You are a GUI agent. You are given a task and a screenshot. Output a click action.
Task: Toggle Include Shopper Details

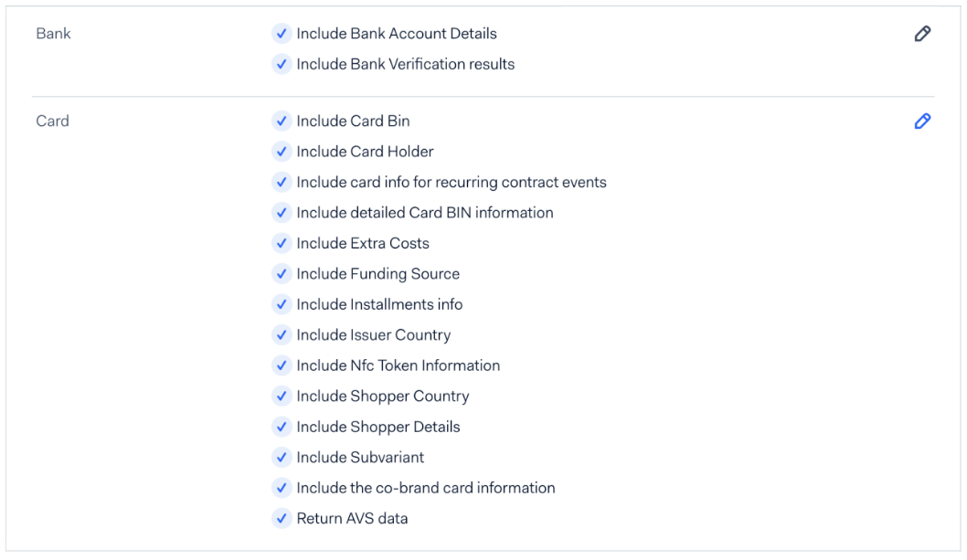[281, 427]
